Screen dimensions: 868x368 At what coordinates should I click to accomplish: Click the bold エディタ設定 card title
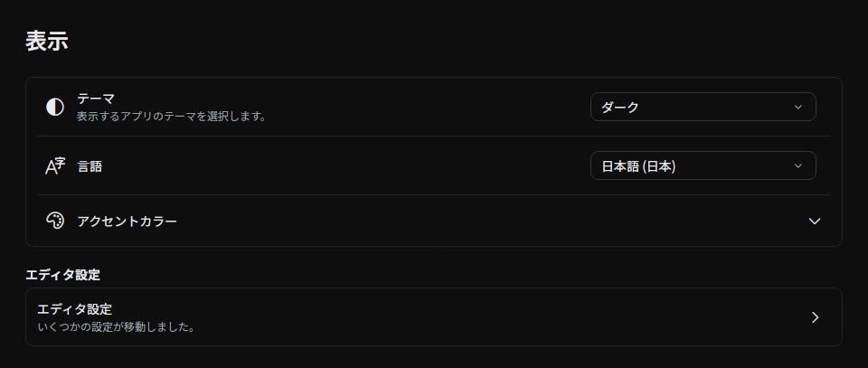click(75, 309)
